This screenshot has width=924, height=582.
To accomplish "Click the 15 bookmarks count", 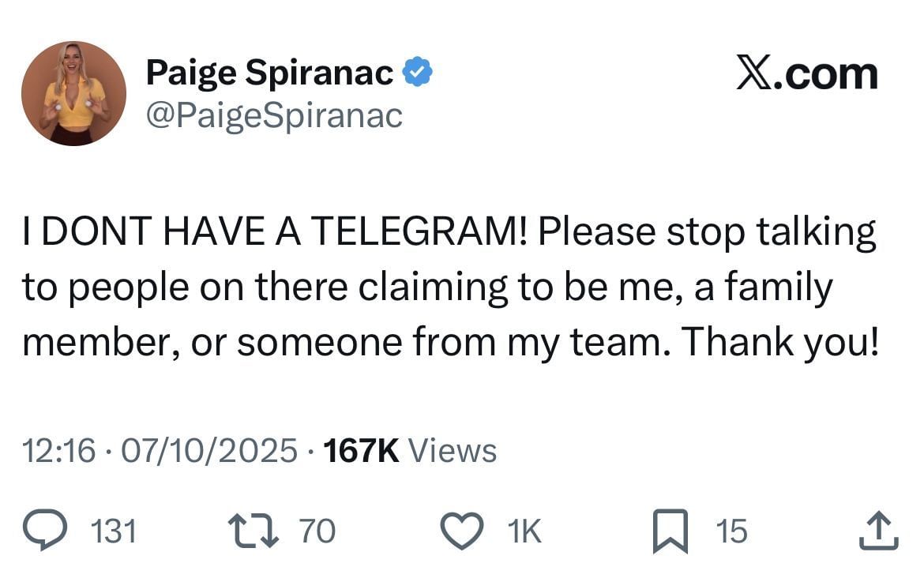I will coord(731,531).
